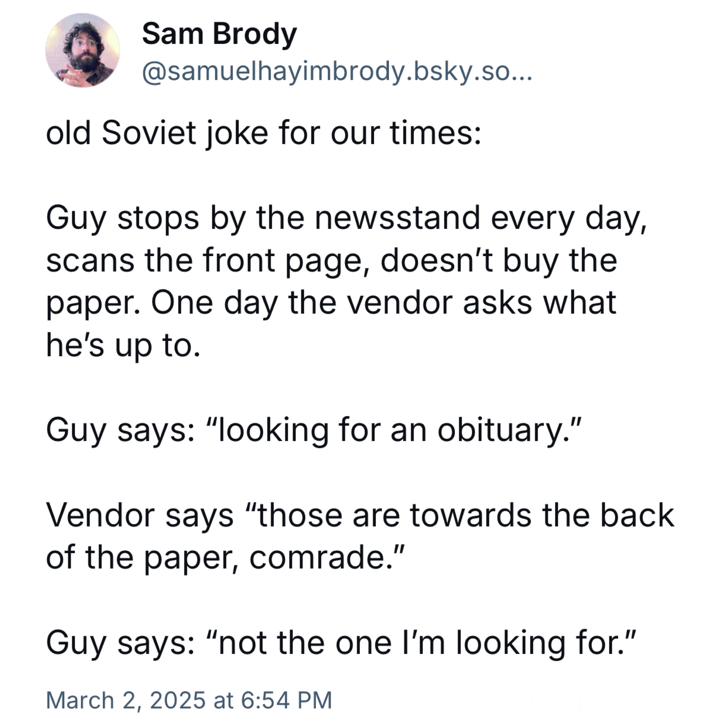The image size is (728, 728).
Task: Select the line "old Soviet joke for our times:"
Action: coord(263,133)
